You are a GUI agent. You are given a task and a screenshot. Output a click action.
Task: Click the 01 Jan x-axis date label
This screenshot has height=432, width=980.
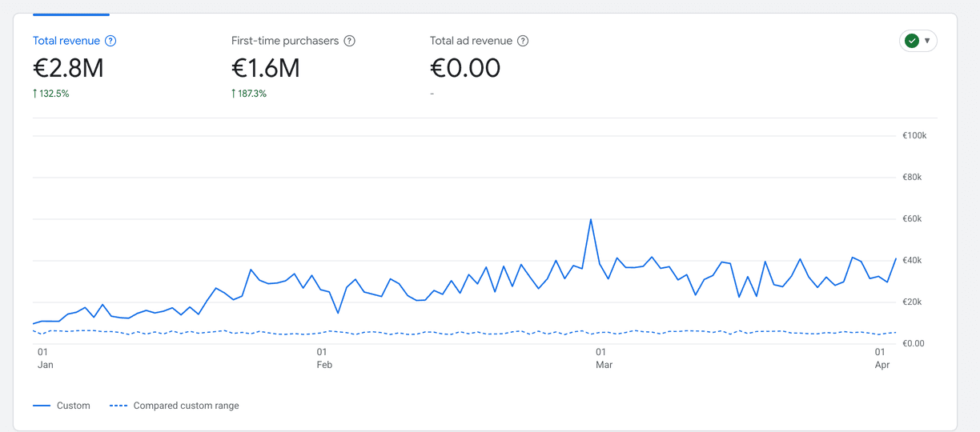tap(45, 358)
